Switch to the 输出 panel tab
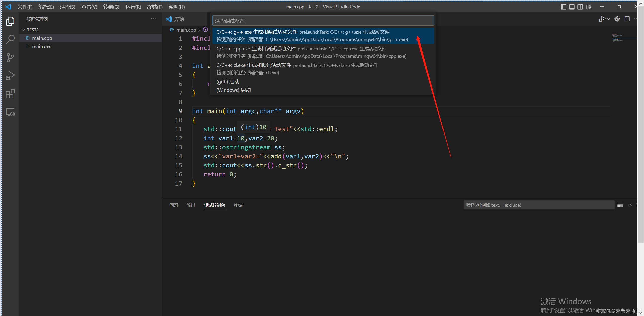This screenshot has height=316, width=644. click(x=191, y=205)
